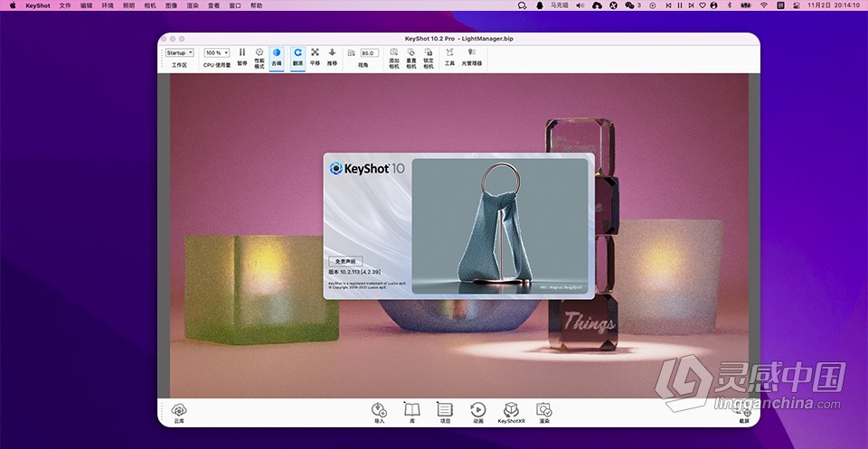Click the menu bar pause playback control
The height and width of the screenshot is (449, 868).
(x=680, y=5)
